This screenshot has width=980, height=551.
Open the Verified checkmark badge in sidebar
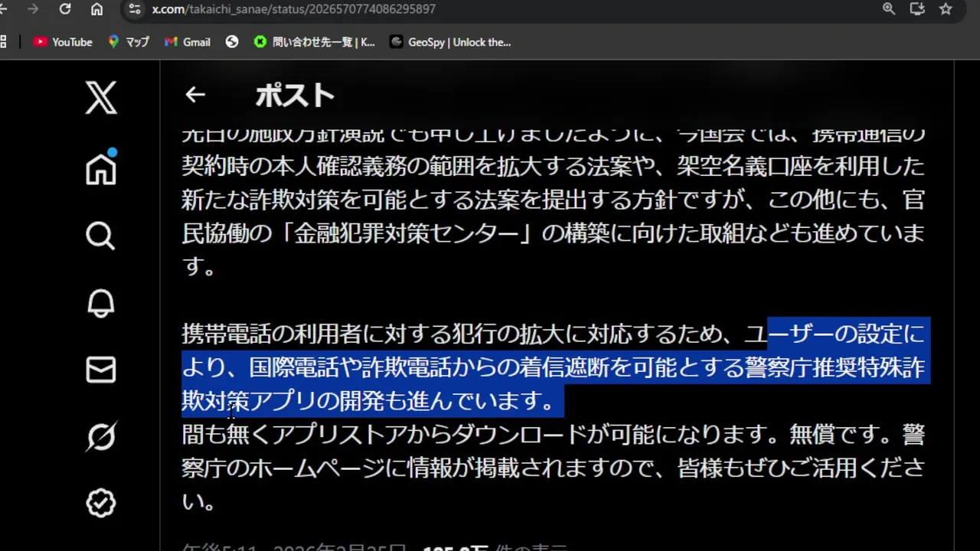click(x=101, y=504)
